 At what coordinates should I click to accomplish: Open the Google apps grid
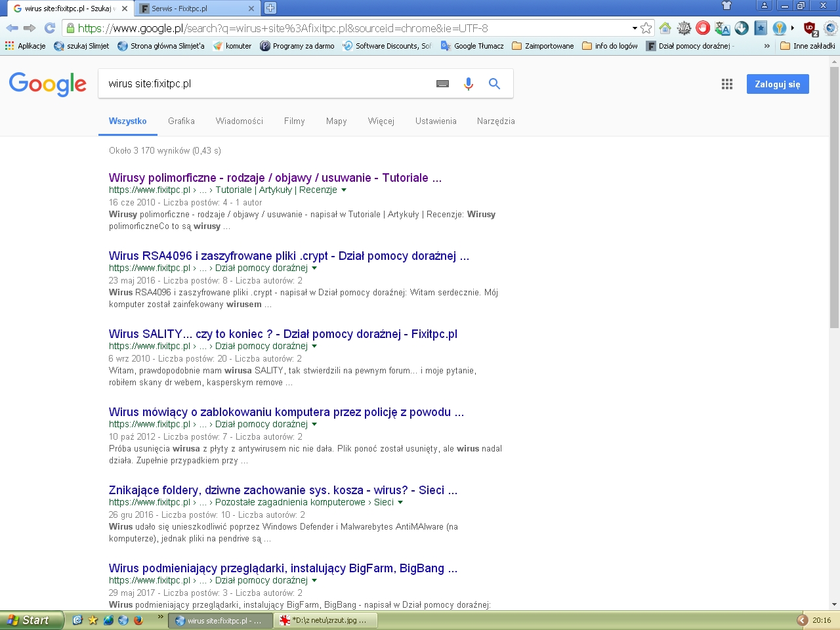click(727, 84)
